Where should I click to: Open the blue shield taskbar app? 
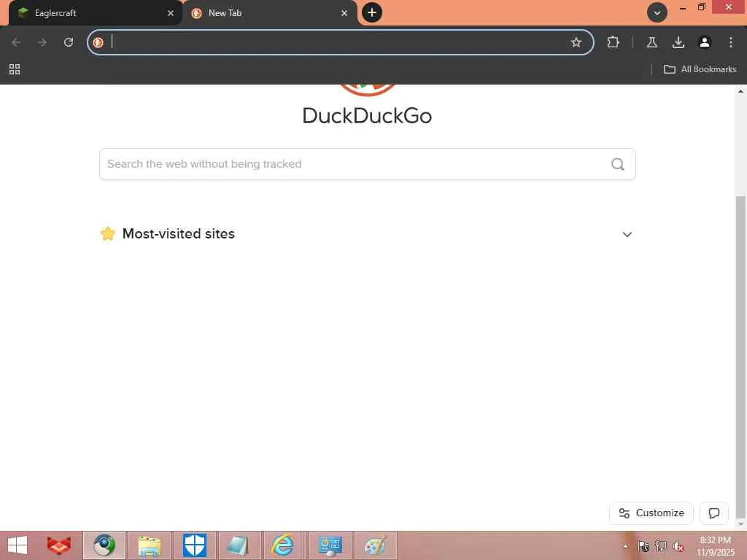click(x=194, y=545)
